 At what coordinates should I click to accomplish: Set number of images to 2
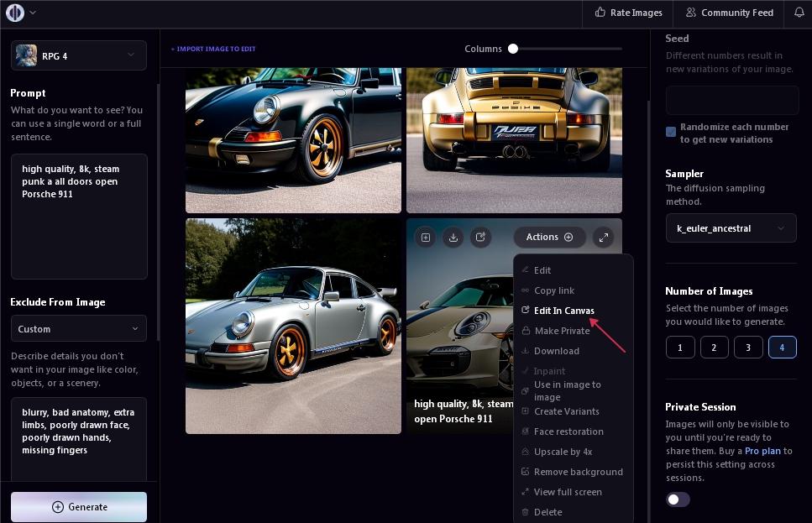(714, 347)
